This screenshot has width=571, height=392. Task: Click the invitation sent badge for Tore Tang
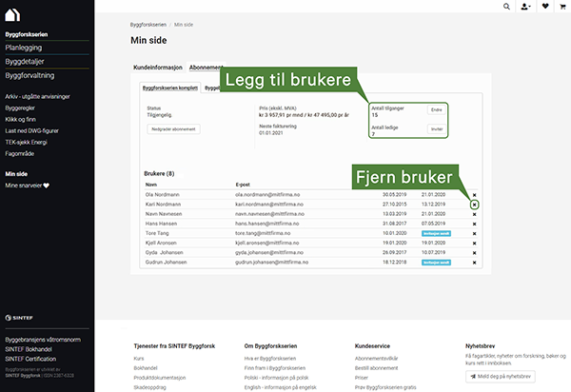[x=436, y=234]
